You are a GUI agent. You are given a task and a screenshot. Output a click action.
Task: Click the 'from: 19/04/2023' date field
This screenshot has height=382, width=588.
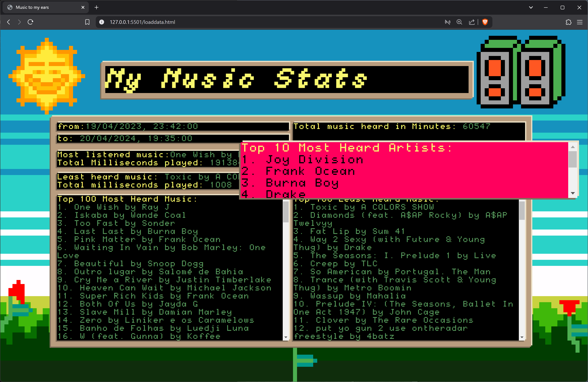173,127
